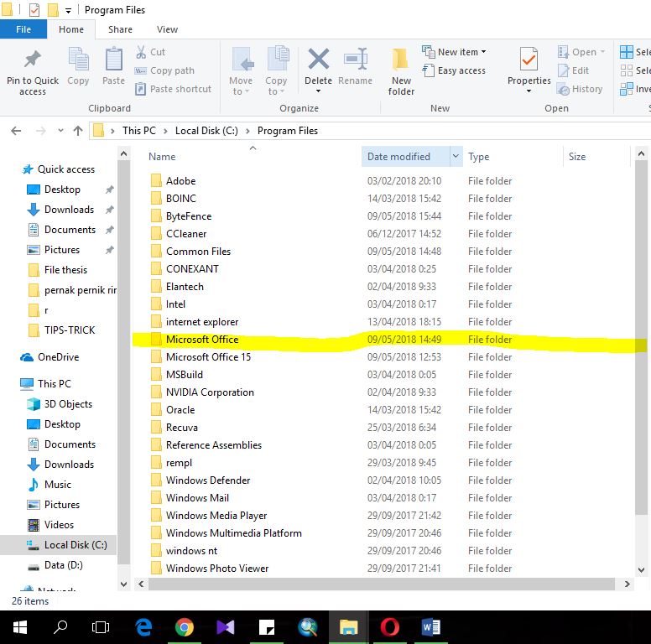Select the Windows Defender folder
Viewport: 651px width, 644px height.
[208, 480]
